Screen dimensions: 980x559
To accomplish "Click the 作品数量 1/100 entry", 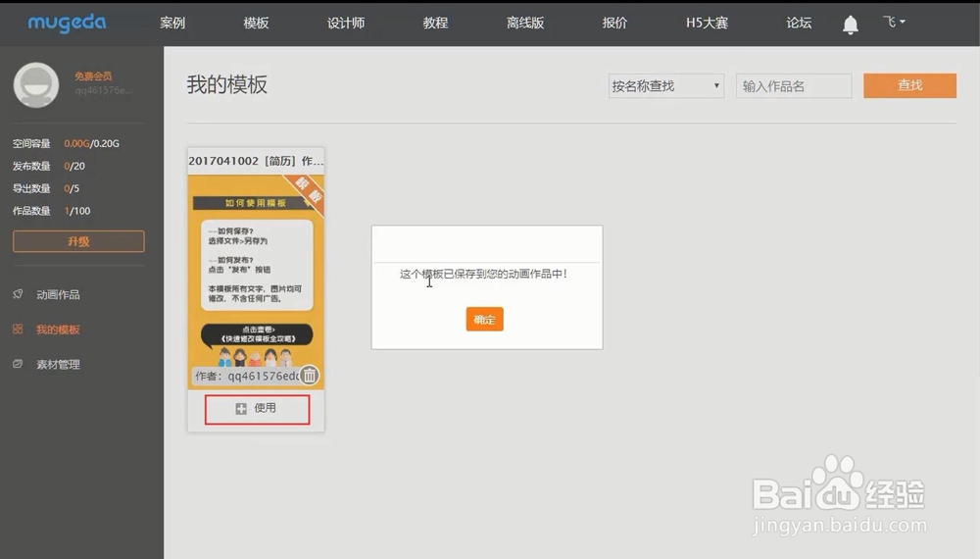I will 51,211.
